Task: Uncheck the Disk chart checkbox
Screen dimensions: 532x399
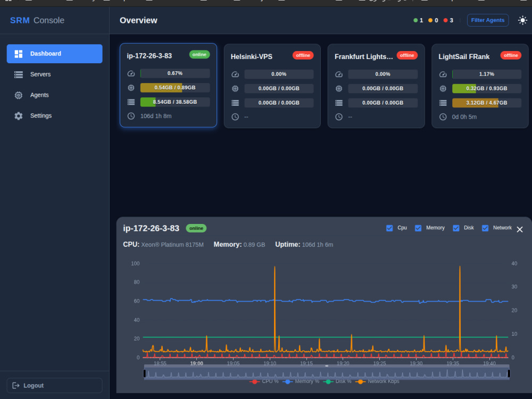Action: [456, 228]
